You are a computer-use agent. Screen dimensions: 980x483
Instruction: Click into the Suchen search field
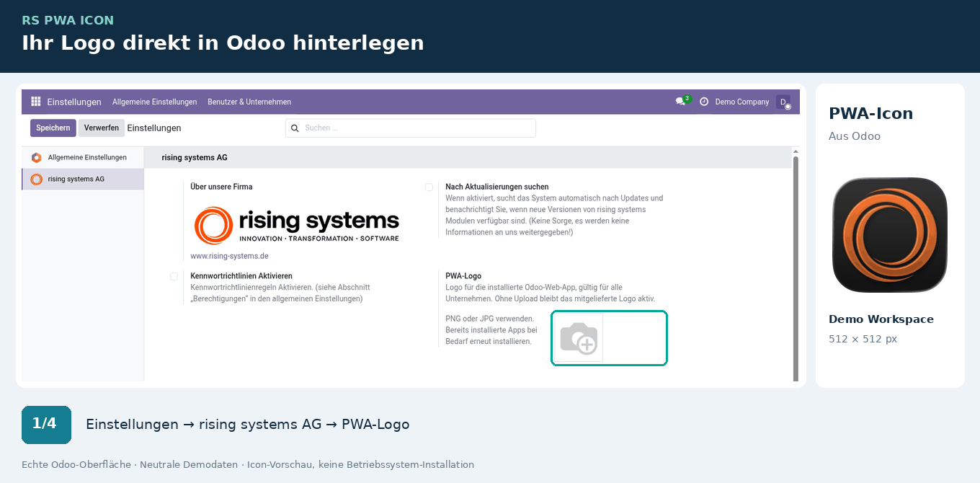coord(411,128)
